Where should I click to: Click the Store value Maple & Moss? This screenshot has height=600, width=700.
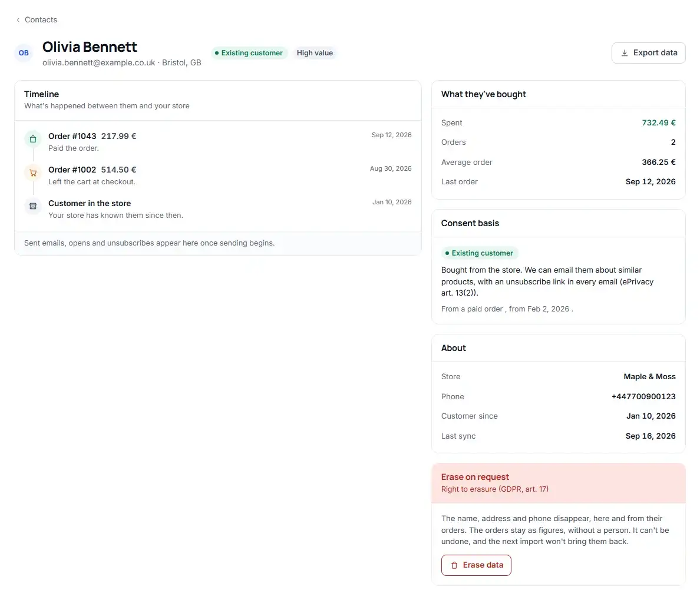pos(649,377)
